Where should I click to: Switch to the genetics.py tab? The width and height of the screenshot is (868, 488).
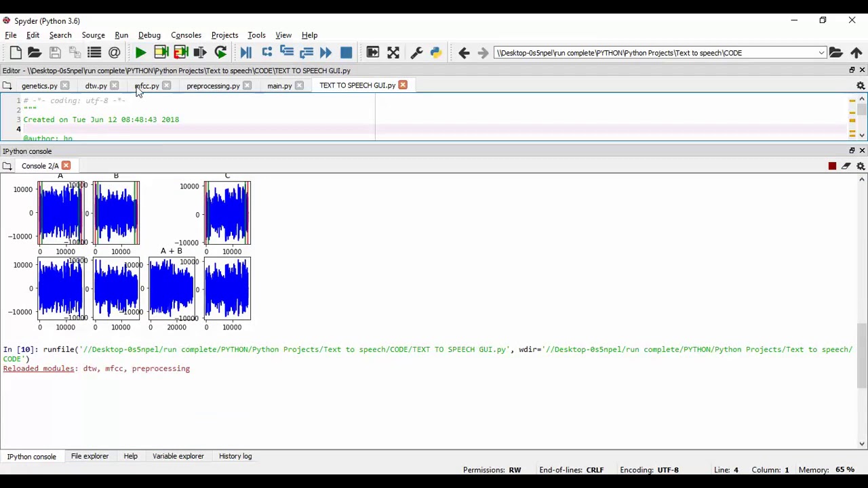[x=39, y=86]
